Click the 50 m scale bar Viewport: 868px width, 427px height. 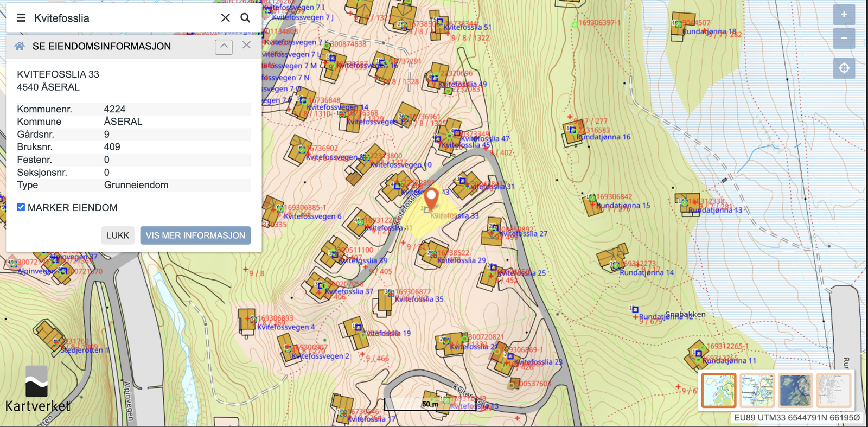pos(430,404)
